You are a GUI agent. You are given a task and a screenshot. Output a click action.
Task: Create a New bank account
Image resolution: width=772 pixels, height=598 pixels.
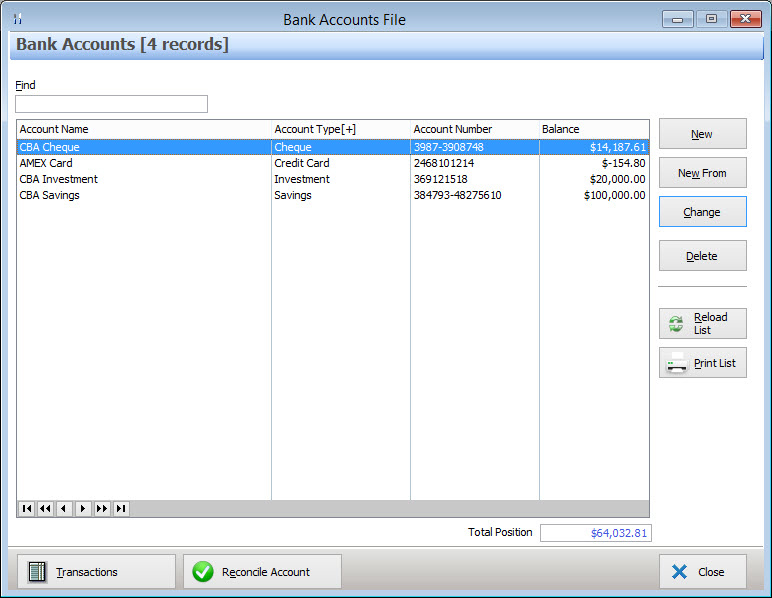pos(702,134)
